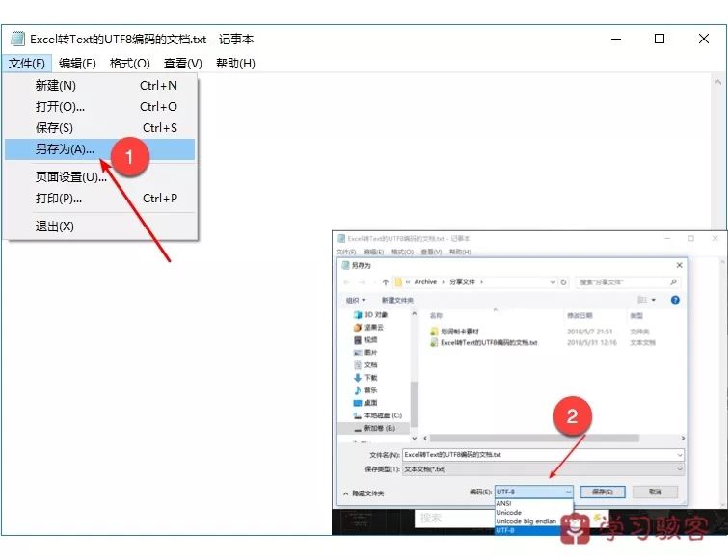Close the 另存为 dialog
This screenshot has width=728, height=560.
click(679, 265)
